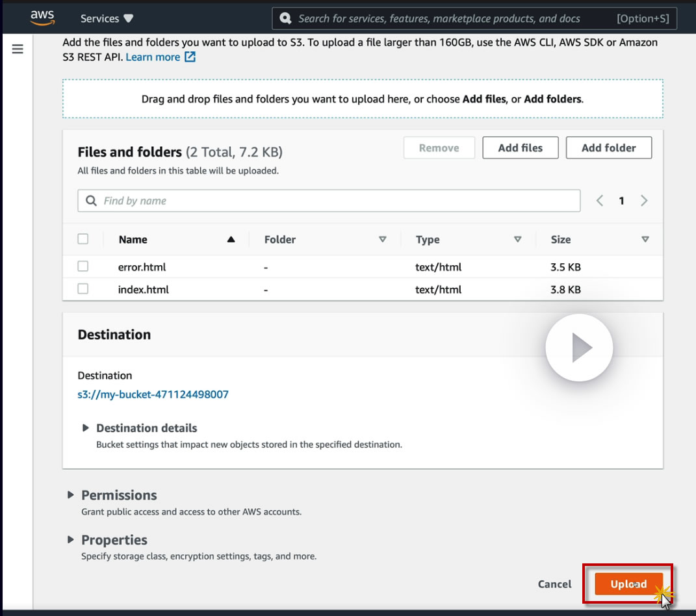Toggle the select-all files checkbox
The width and height of the screenshot is (696, 616).
83,239
